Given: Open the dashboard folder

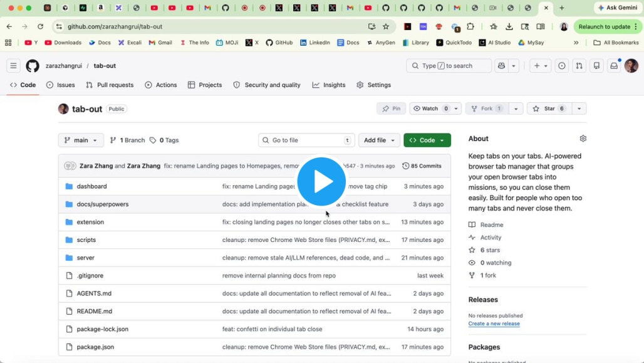Looking at the screenshot, I should (x=91, y=186).
